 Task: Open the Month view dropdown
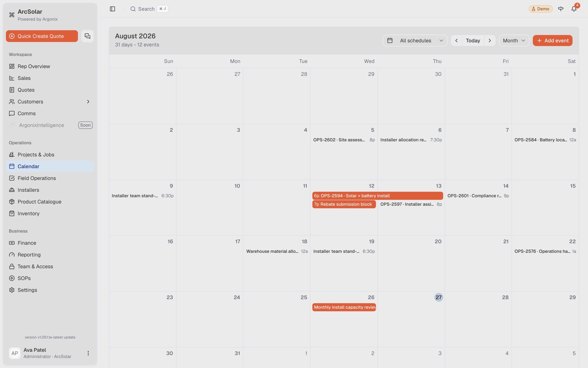pos(514,41)
